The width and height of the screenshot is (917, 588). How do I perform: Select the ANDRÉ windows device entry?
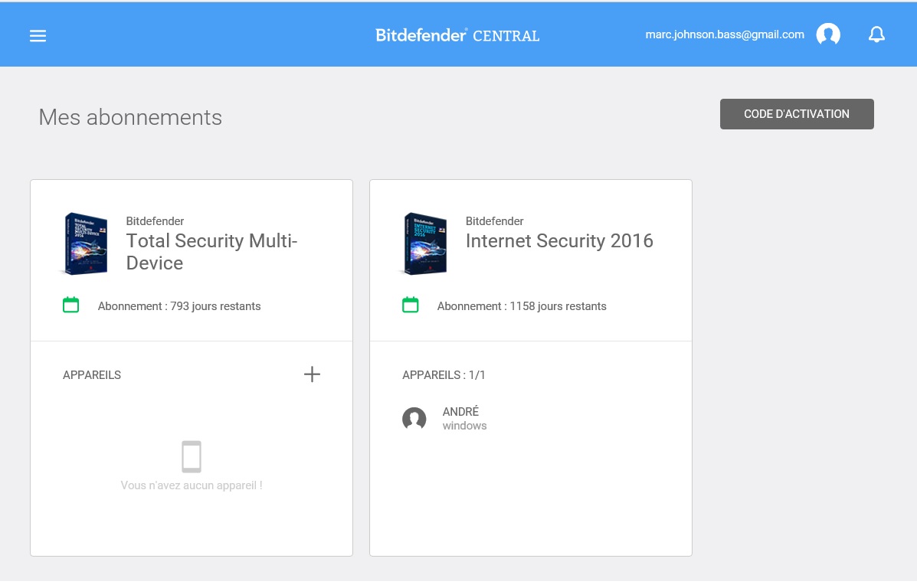point(444,419)
